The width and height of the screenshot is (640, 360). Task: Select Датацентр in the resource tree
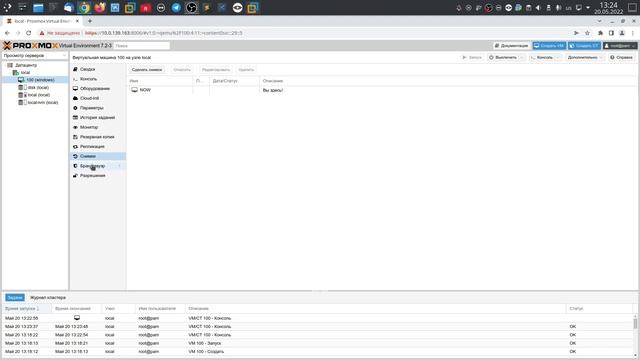point(26,65)
